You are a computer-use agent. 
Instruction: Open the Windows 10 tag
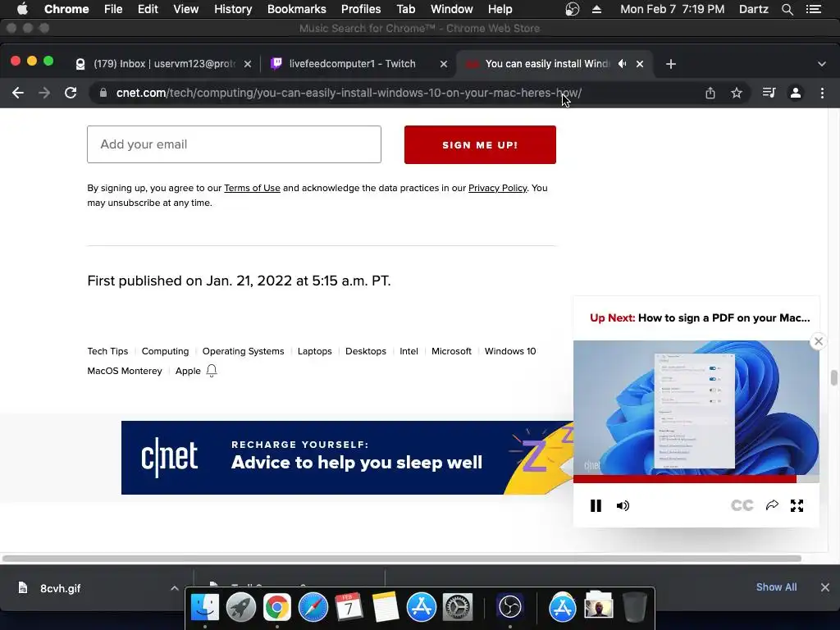click(510, 351)
